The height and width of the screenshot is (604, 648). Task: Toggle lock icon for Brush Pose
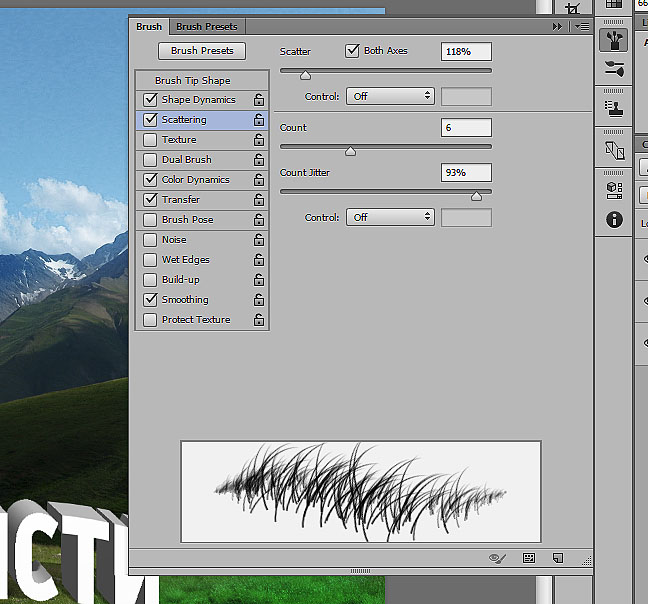pyautogui.click(x=259, y=219)
